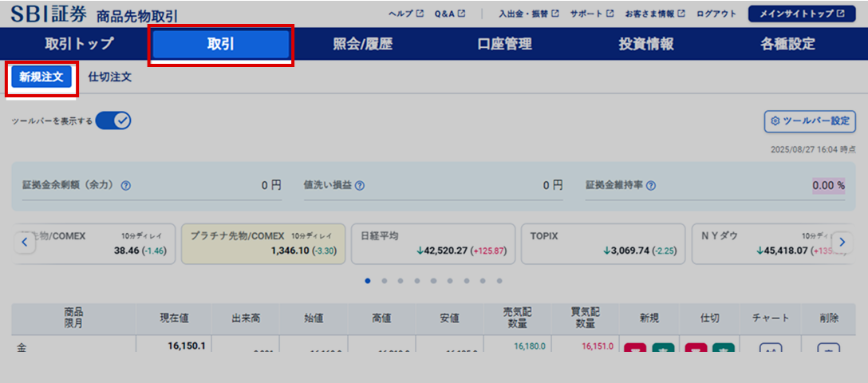Screen dimensions: 868x383
Task: Open the 口座管理 tab
Action: pos(504,44)
